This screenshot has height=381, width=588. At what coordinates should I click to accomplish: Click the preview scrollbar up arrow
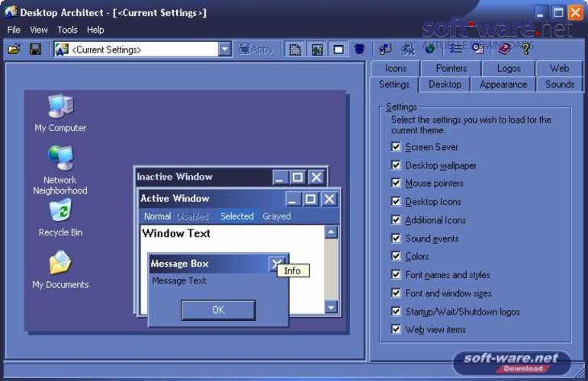tap(331, 232)
